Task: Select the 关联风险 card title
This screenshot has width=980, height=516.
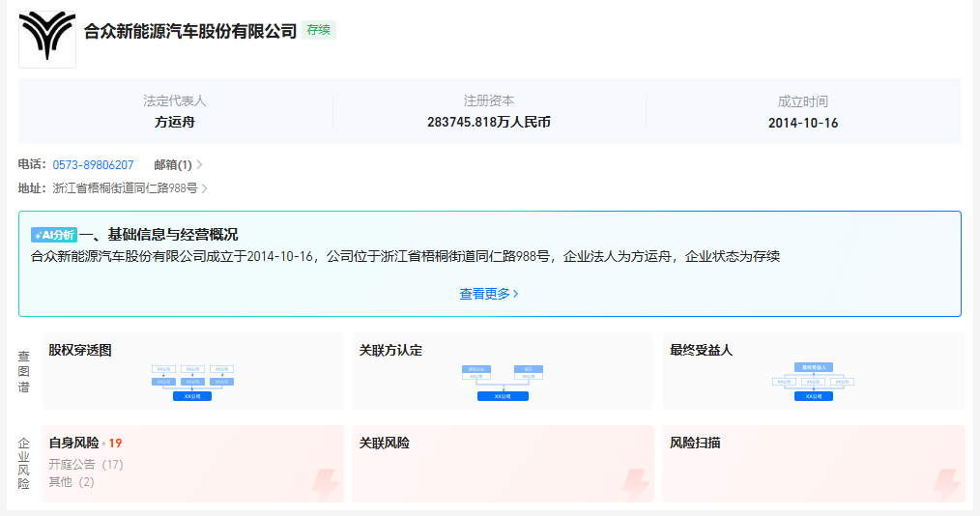Action: 385,444
